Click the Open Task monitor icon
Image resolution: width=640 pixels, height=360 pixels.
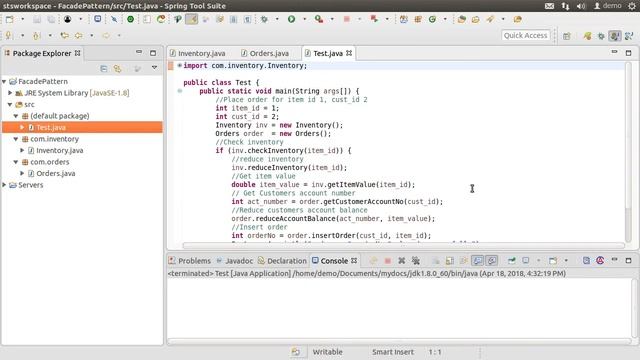(98, 19)
